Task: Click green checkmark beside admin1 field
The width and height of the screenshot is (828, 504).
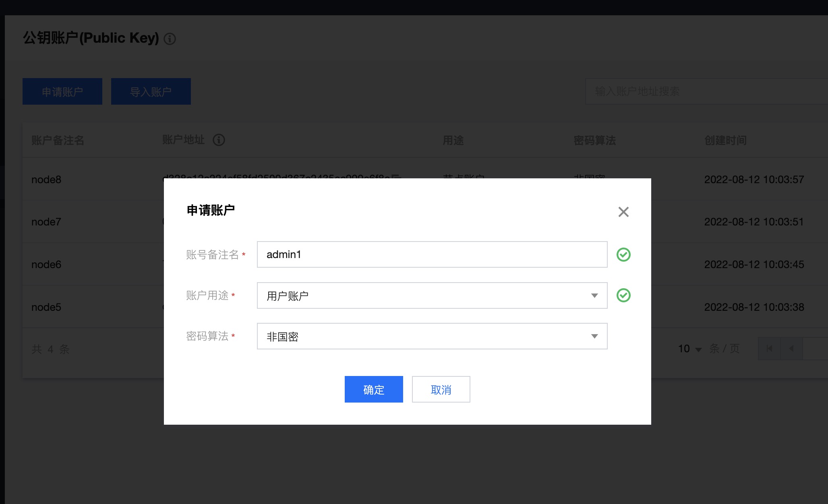Action: pyautogui.click(x=623, y=254)
